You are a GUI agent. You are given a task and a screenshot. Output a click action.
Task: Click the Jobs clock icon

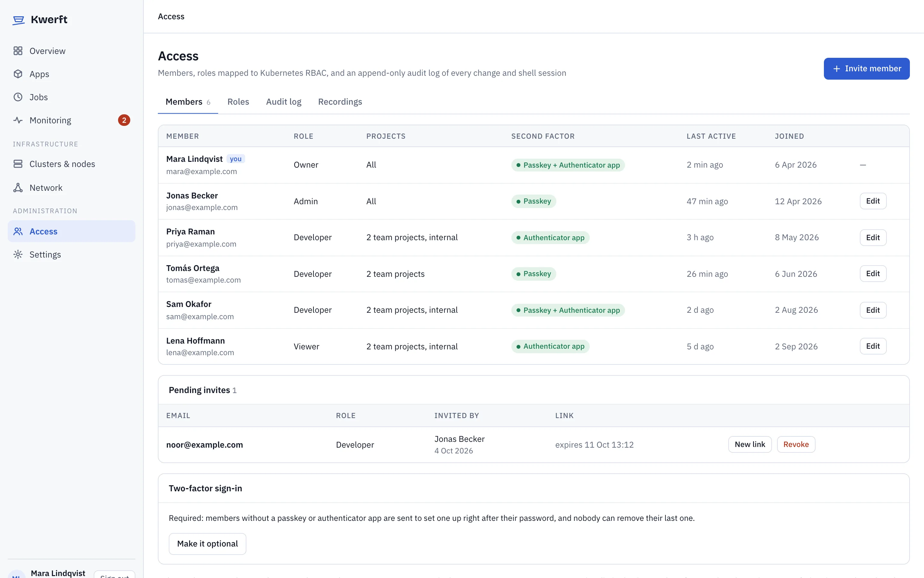click(x=18, y=97)
